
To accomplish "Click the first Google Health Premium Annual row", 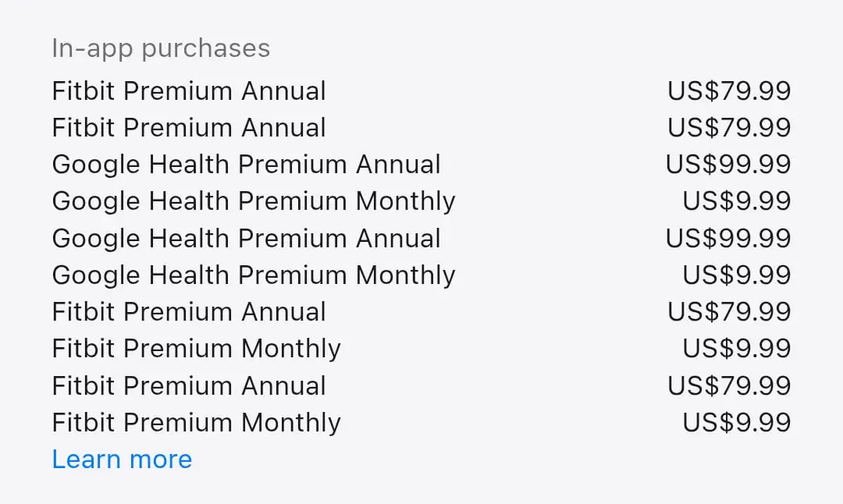I will coord(246,164).
